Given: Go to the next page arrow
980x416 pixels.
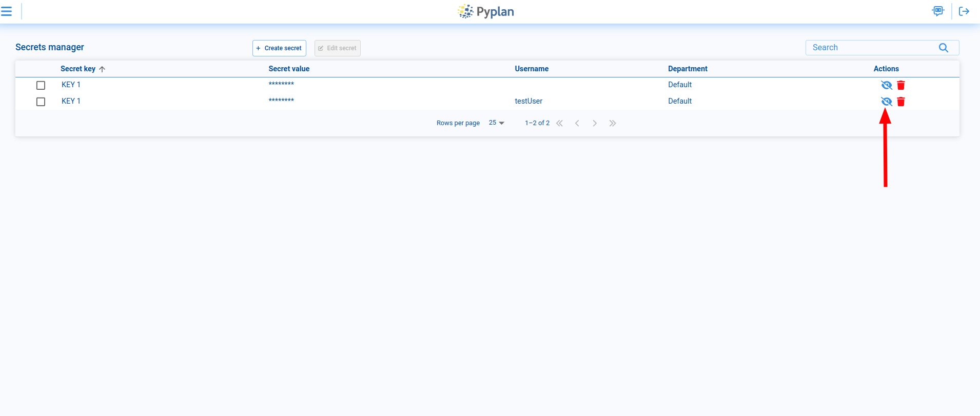Looking at the screenshot, I should point(595,123).
